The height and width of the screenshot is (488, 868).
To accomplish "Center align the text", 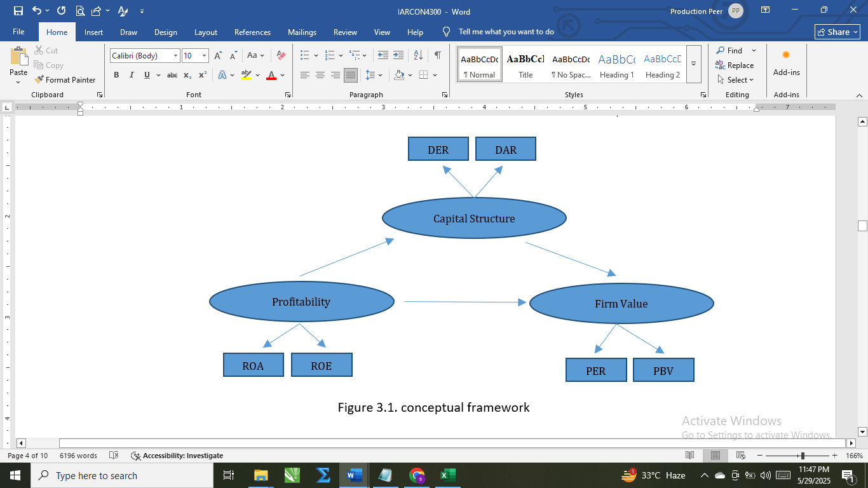I will (x=320, y=75).
